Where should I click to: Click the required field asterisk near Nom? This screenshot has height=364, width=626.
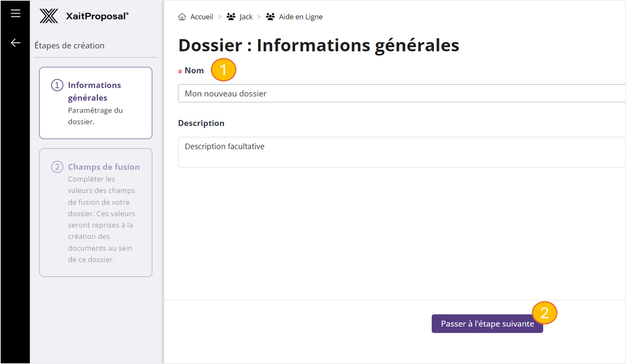click(x=180, y=72)
